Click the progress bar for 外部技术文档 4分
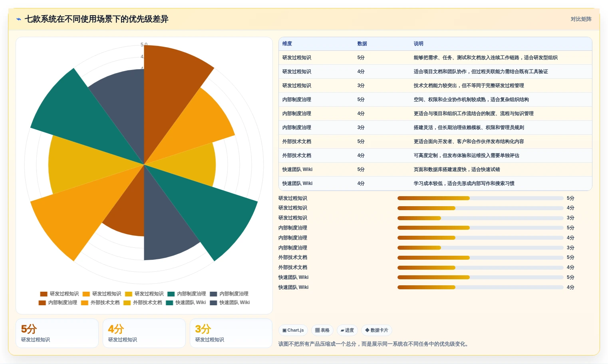Viewport: 608px width, 364px height. (481, 267)
